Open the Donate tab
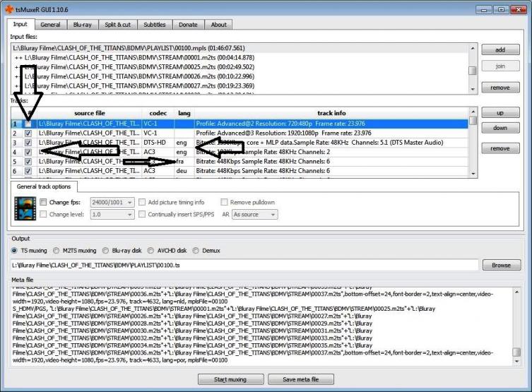 coord(188,25)
